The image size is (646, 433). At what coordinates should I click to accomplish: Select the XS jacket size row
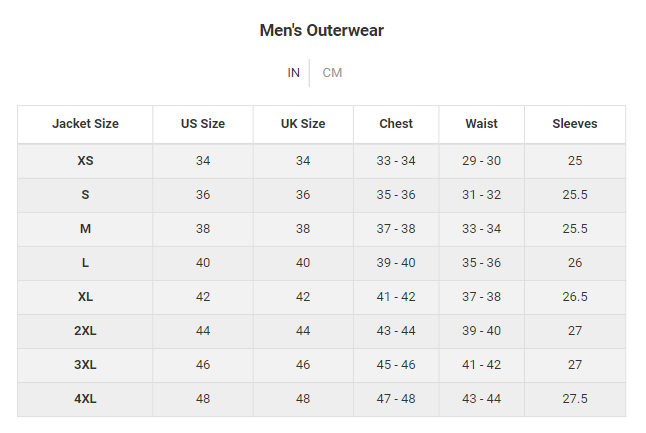point(321,161)
